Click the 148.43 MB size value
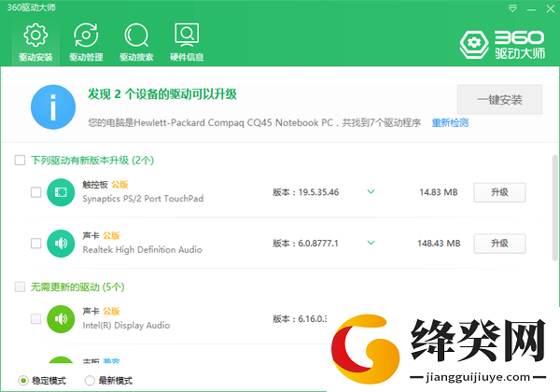This screenshot has width=560, height=392. [439, 244]
